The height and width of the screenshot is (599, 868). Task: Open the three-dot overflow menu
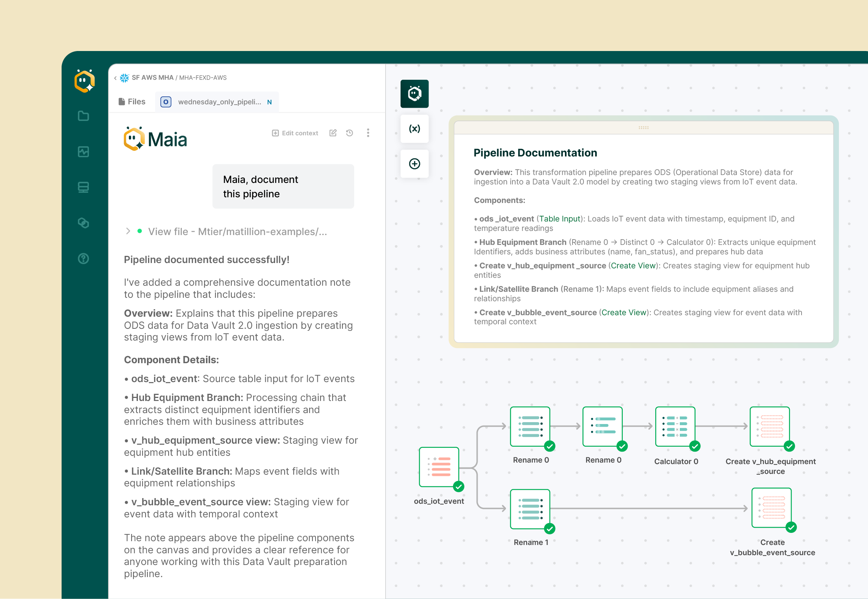[368, 133]
